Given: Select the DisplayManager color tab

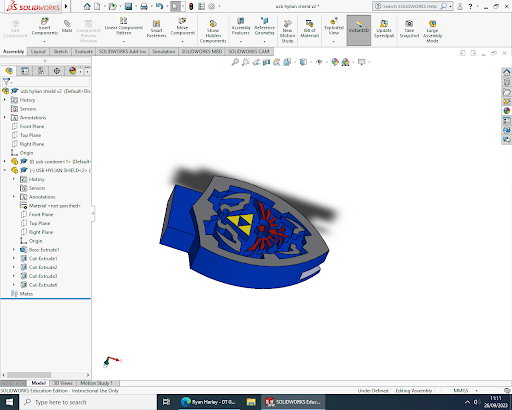Looking at the screenshot, I should click(x=72, y=71).
